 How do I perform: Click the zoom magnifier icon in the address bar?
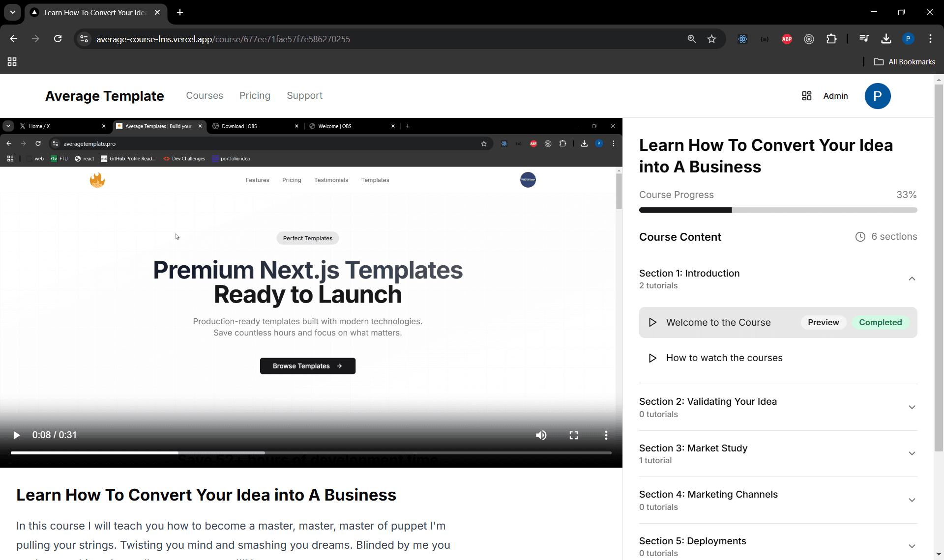tap(691, 39)
